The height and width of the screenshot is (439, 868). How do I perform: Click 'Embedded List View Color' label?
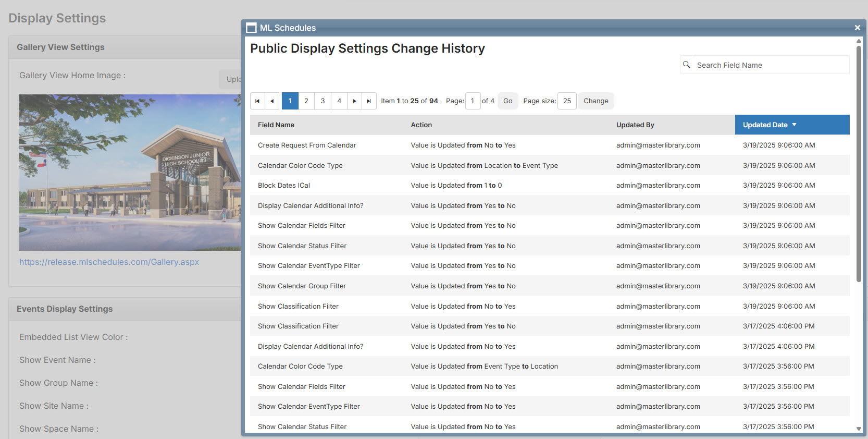(x=73, y=337)
